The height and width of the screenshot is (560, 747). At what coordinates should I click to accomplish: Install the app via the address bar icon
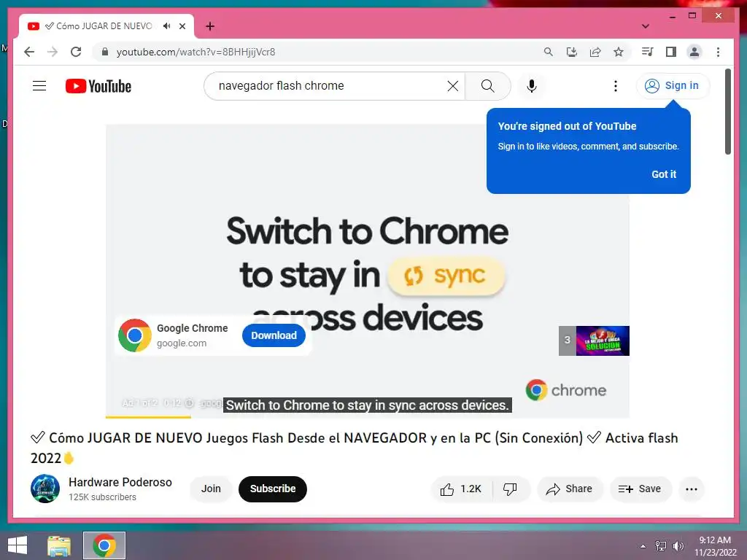tap(572, 52)
